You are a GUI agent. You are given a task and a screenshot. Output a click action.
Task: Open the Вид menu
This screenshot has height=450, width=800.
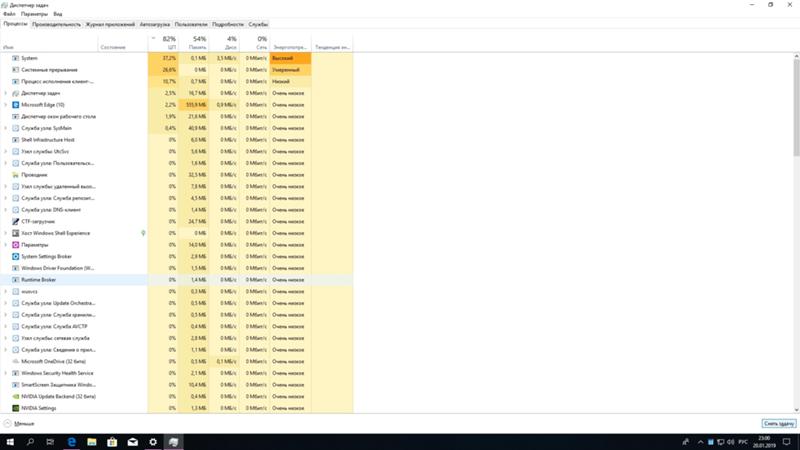tap(58, 14)
